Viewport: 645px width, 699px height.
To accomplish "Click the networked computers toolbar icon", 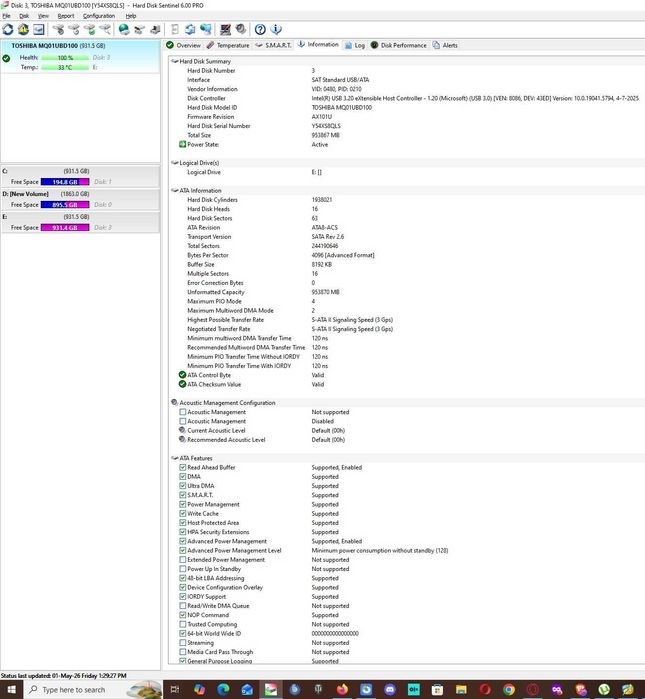I will tap(205, 29).
